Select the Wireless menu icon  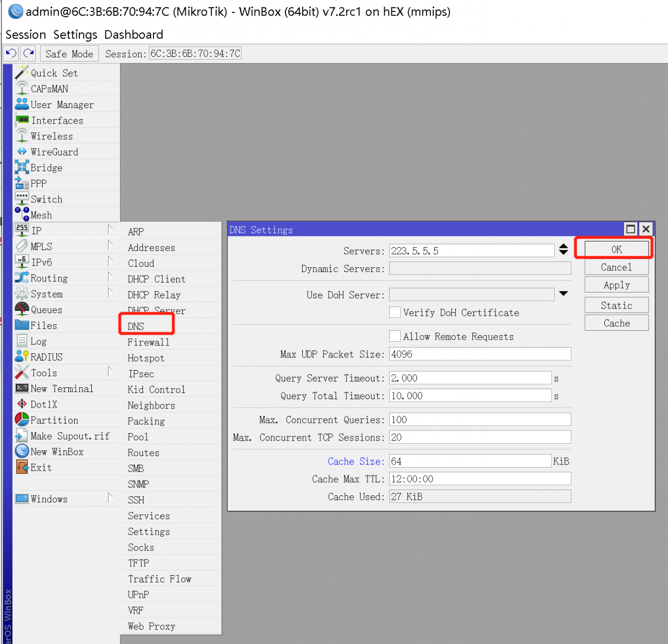click(22, 136)
